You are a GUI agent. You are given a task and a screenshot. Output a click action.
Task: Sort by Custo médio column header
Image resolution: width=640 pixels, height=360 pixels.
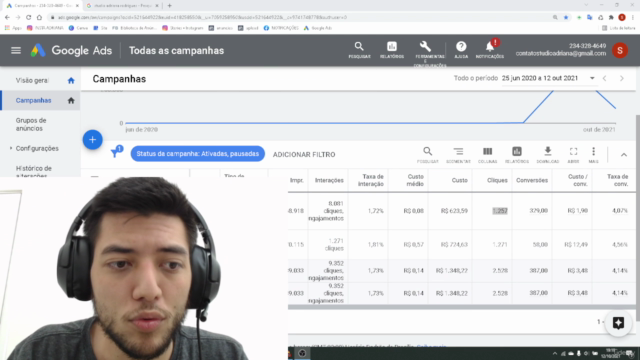tap(416, 180)
